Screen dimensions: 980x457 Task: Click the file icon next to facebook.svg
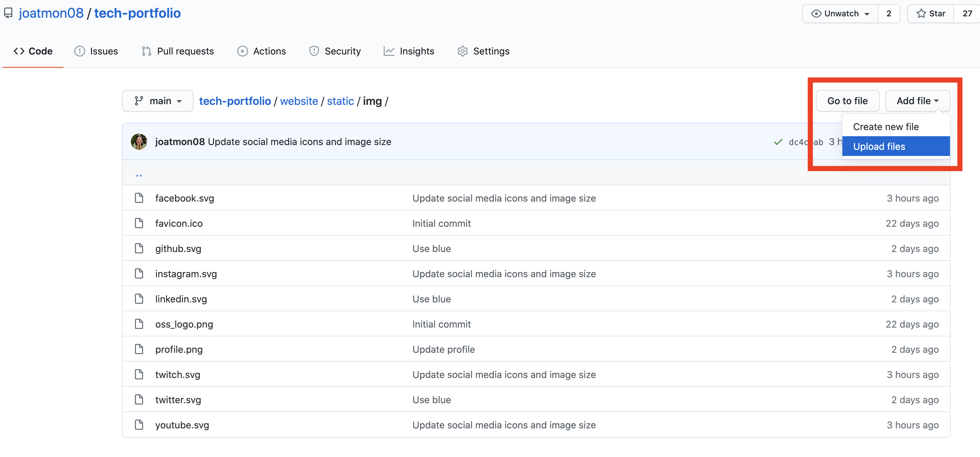point(139,198)
